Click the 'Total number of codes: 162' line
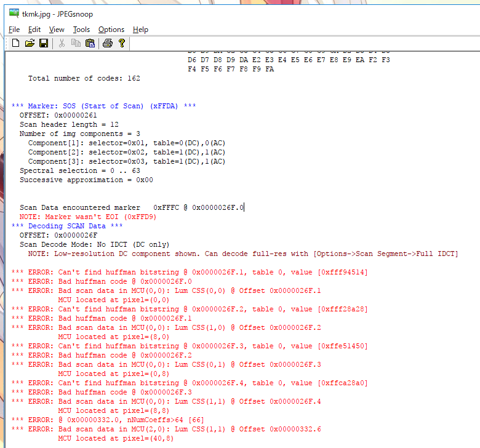Screen dimensions: 480x448 point(84,78)
